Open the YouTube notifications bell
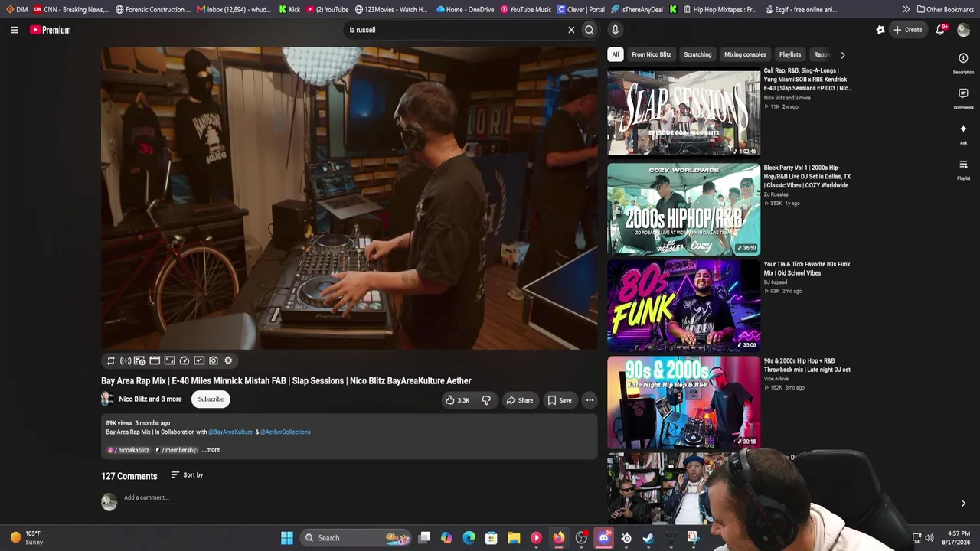980x551 pixels. click(x=940, y=30)
